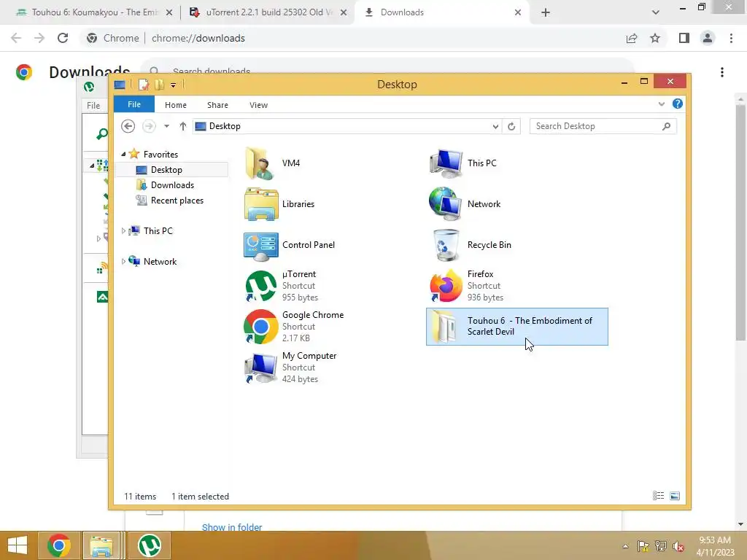Open the address bar history dropdown
747x560 pixels.
click(495, 126)
